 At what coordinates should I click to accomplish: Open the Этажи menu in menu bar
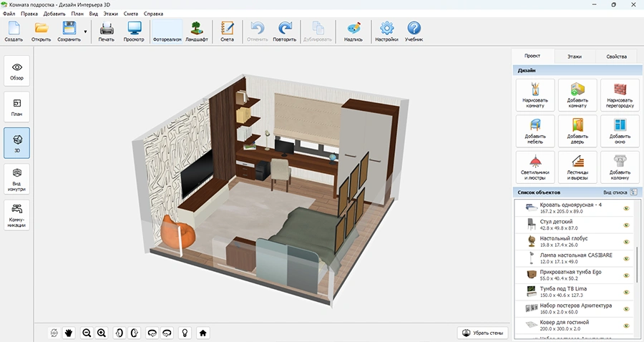click(x=111, y=14)
